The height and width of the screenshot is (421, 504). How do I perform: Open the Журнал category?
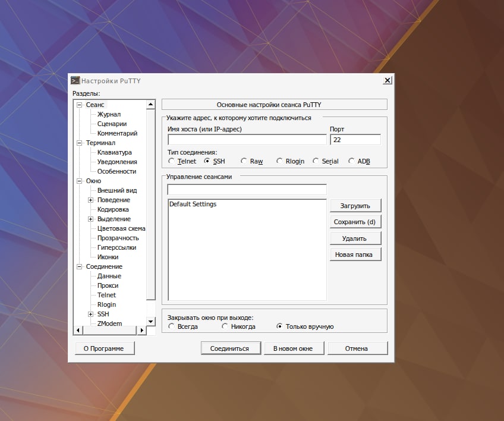point(109,114)
